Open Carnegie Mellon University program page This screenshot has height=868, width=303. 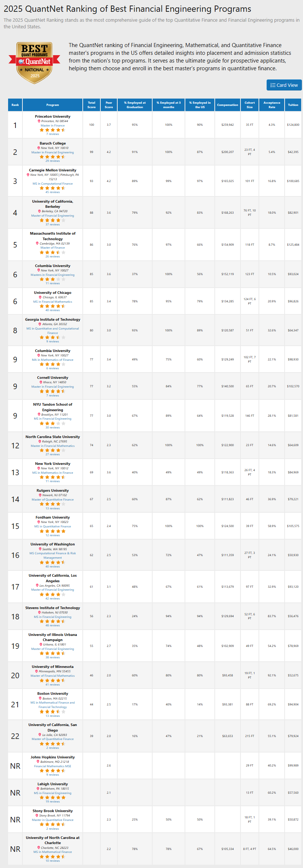tap(53, 170)
